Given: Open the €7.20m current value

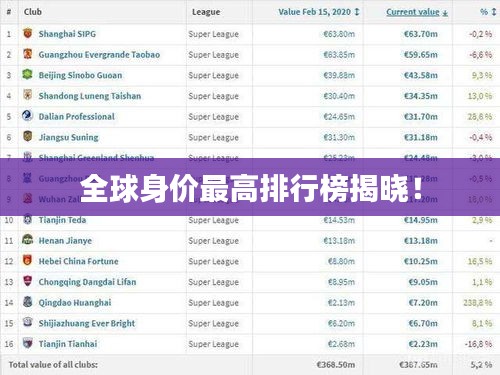Looking at the screenshot, I should pos(423,303).
